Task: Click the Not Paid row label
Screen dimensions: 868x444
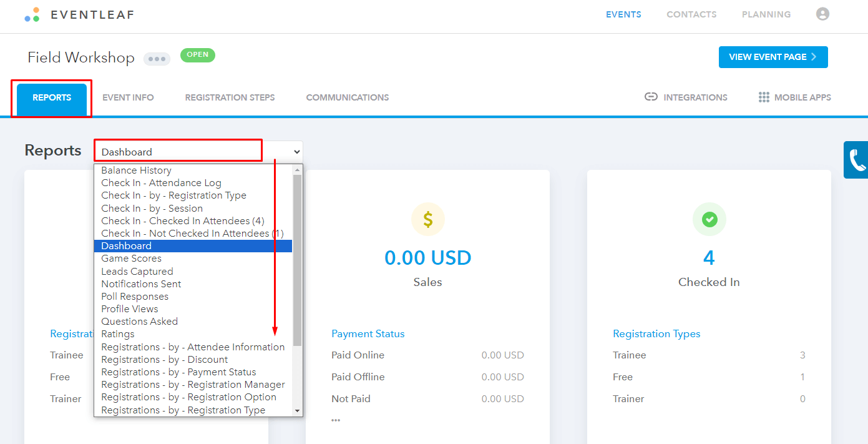Action: (351, 399)
